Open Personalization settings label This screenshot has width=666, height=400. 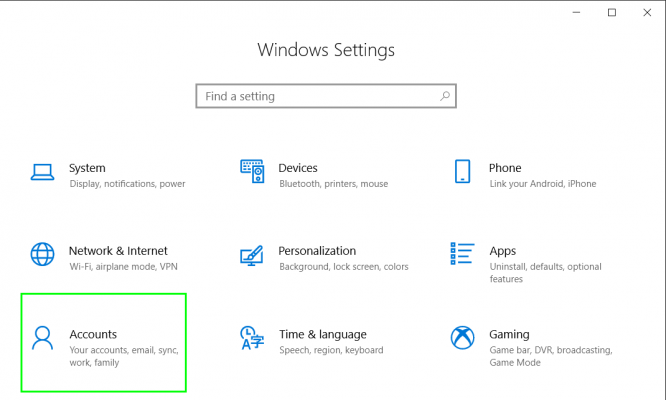click(317, 251)
